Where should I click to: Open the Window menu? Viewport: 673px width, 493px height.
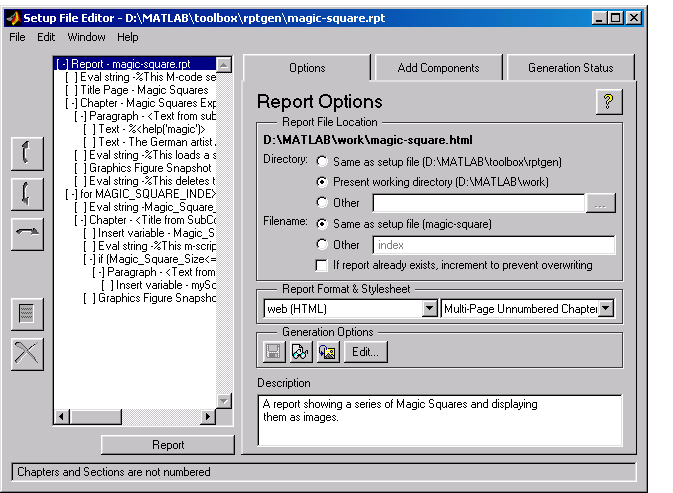point(86,37)
